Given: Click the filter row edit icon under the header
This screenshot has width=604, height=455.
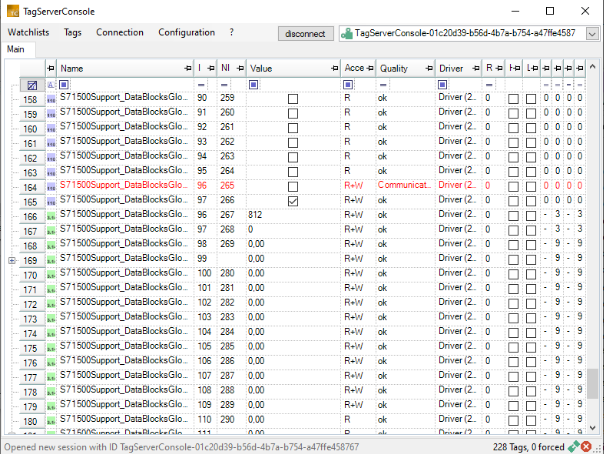Looking at the screenshot, I should [x=32, y=85].
